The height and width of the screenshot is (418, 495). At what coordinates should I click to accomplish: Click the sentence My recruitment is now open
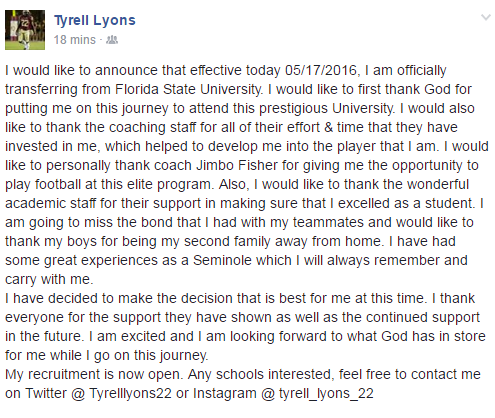(x=94, y=375)
